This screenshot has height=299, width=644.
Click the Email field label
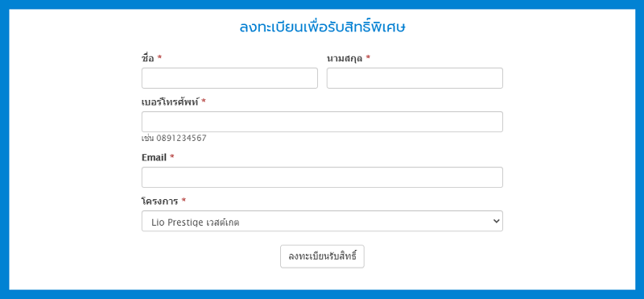154,157
